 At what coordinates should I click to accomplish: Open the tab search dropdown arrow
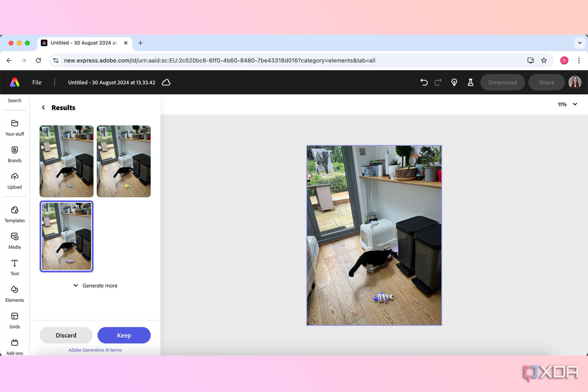point(580,43)
